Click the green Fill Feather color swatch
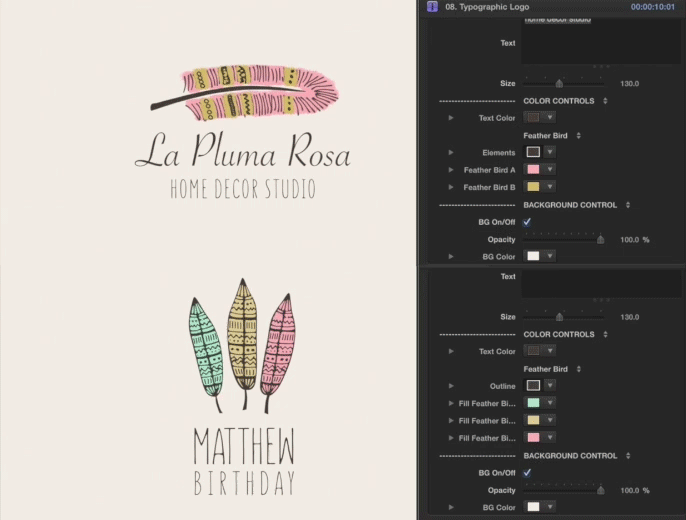Image resolution: width=686 pixels, height=520 pixels. point(533,403)
